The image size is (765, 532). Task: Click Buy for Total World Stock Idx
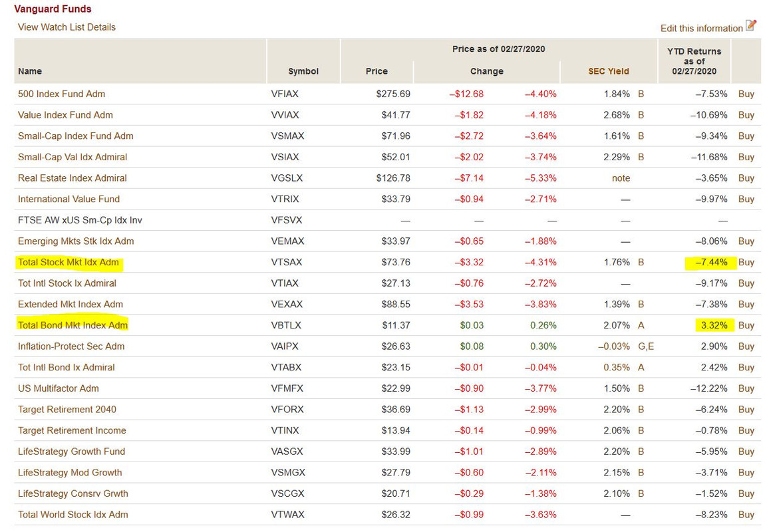(746, 514)
